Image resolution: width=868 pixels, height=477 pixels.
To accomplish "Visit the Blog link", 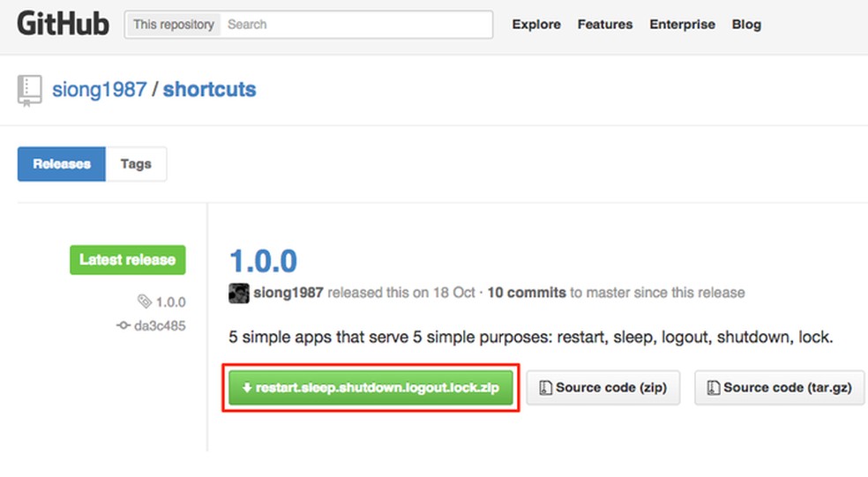I will click(746, 25).
